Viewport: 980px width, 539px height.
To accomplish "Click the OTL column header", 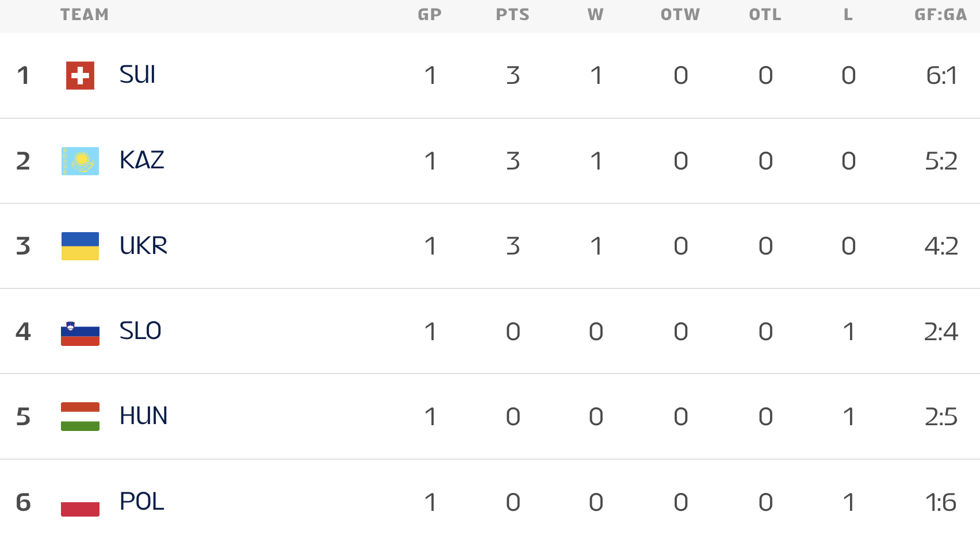I will tap(765, 15).
